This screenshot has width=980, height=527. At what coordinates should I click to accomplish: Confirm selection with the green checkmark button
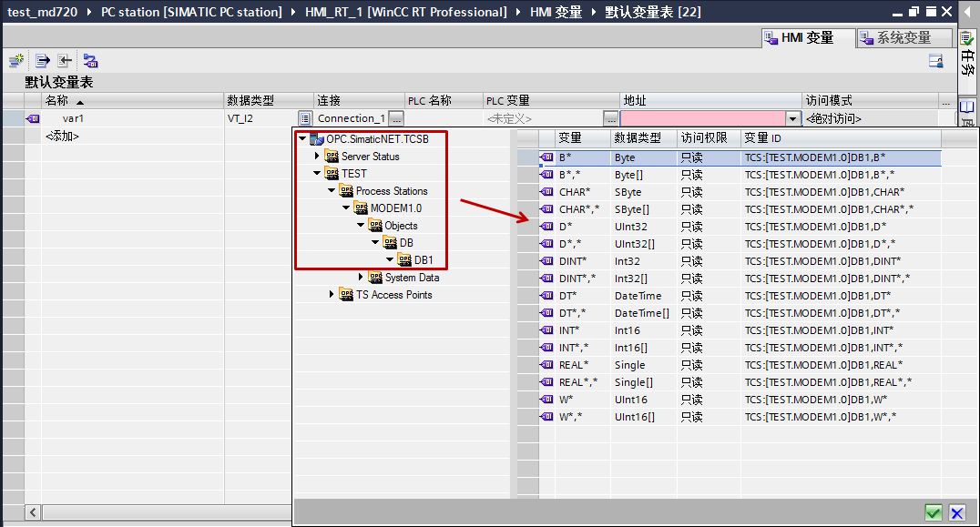coord(934,512)
